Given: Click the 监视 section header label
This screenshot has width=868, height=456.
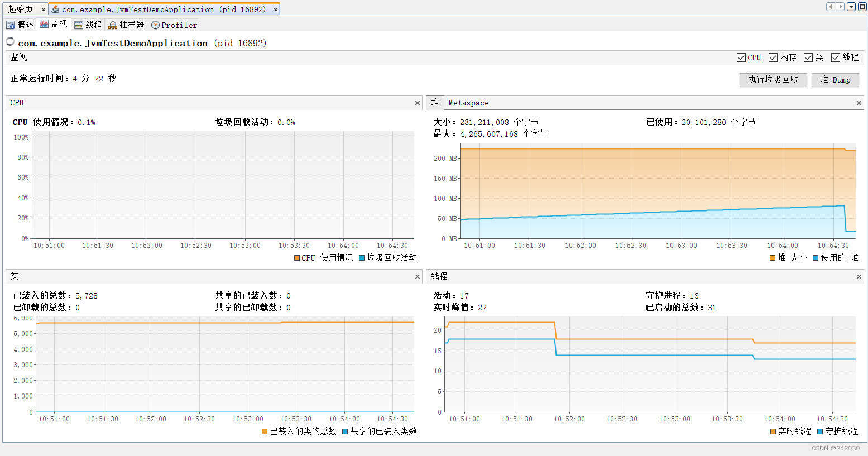Looking at the screenshot, I should (x=19, y=57).
